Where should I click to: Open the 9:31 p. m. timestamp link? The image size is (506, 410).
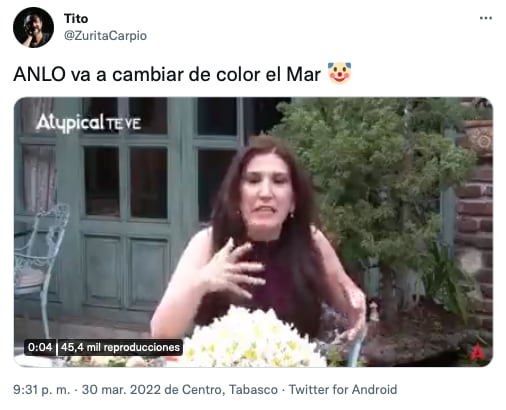pos(42,389)
